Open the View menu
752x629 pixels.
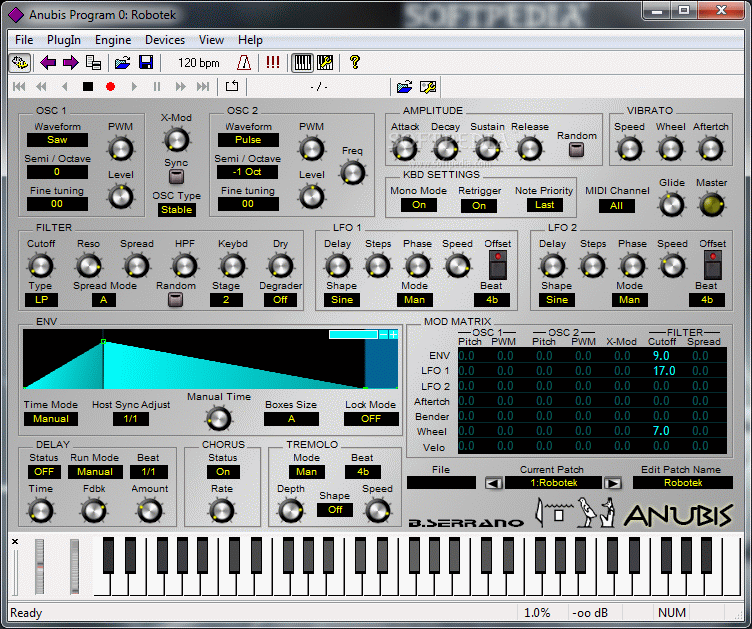click(x=212, y=40)
